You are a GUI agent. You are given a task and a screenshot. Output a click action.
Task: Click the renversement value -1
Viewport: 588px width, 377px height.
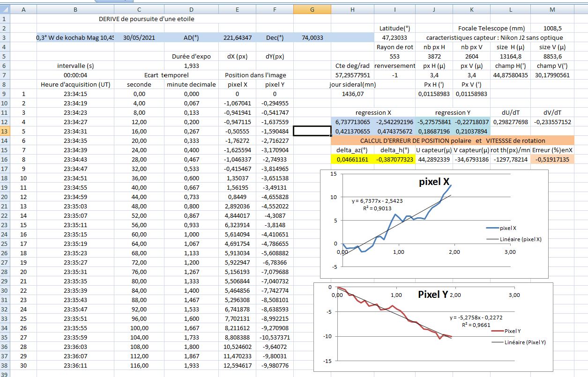(x=394, y=75)
